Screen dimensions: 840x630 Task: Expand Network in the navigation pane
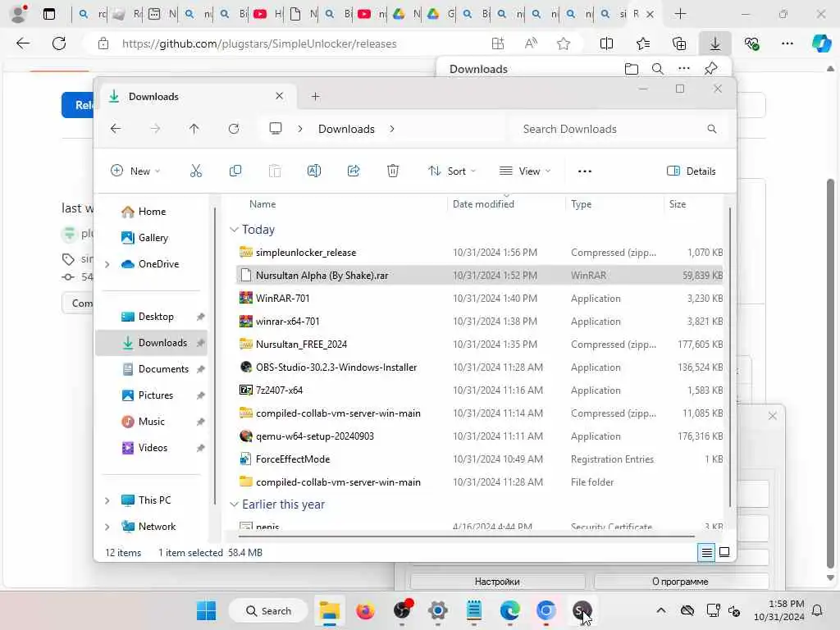tap(107, 527)
